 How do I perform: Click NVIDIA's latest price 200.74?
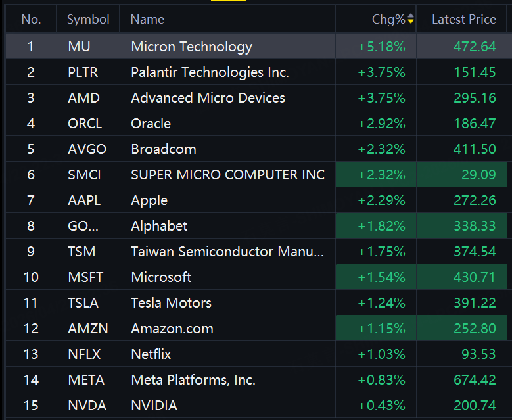475,406
